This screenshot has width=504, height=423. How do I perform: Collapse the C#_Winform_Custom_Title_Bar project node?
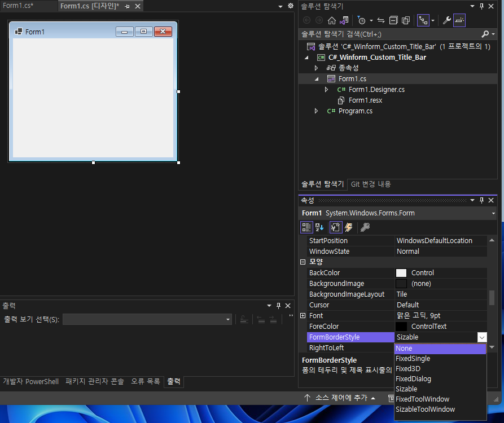coord(306,58)
